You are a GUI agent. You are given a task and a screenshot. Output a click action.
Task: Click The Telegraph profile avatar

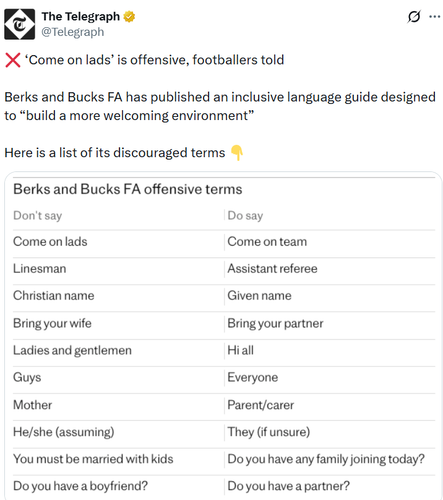pyautogui.click(x=19, y=24)
